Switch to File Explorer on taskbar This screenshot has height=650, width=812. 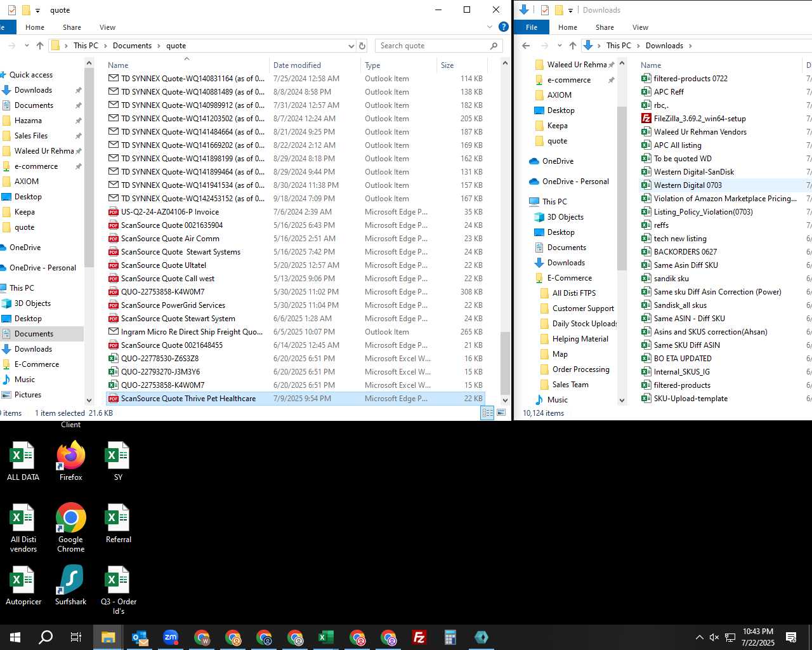click(108, 637)
